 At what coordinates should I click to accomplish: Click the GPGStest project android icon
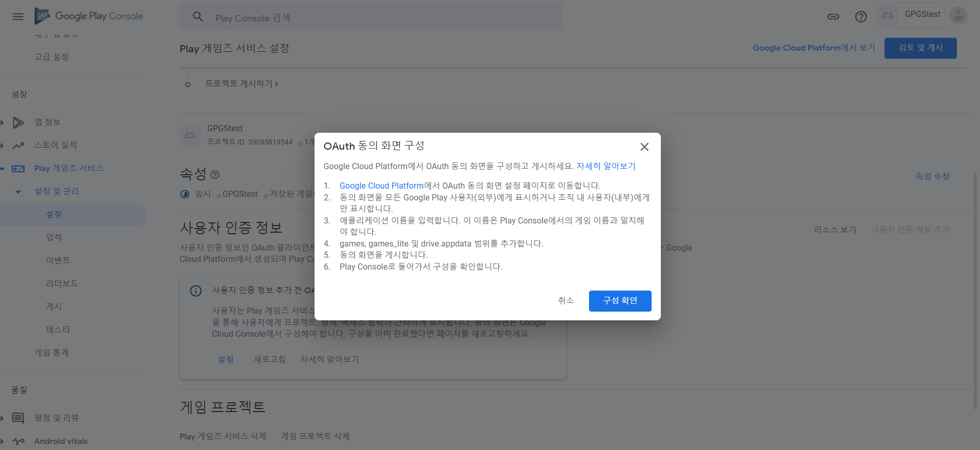pos(190,135)
